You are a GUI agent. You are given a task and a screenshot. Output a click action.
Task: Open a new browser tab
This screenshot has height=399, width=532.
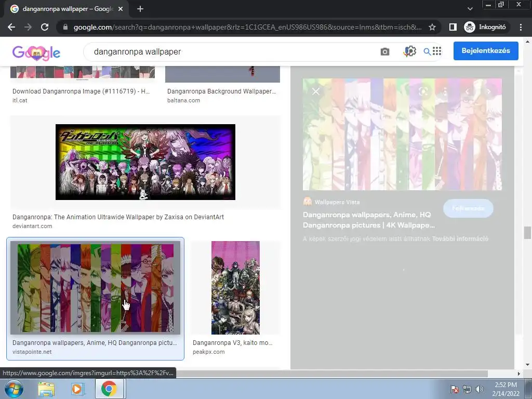click(140, 9)
